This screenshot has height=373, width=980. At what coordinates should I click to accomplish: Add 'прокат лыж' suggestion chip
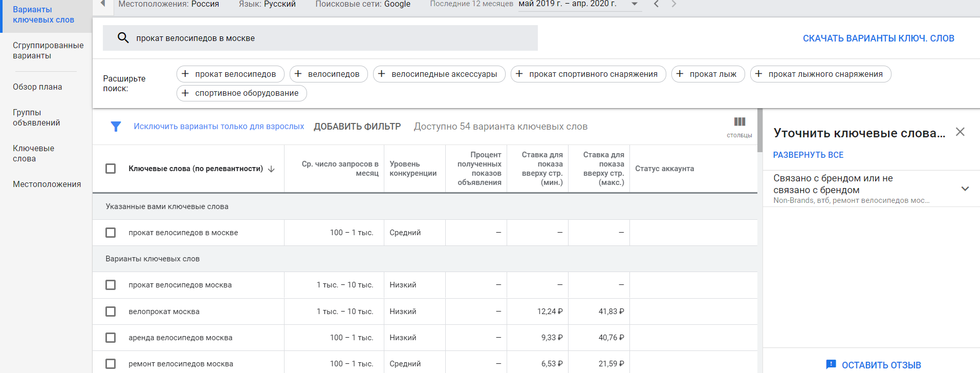708,74
